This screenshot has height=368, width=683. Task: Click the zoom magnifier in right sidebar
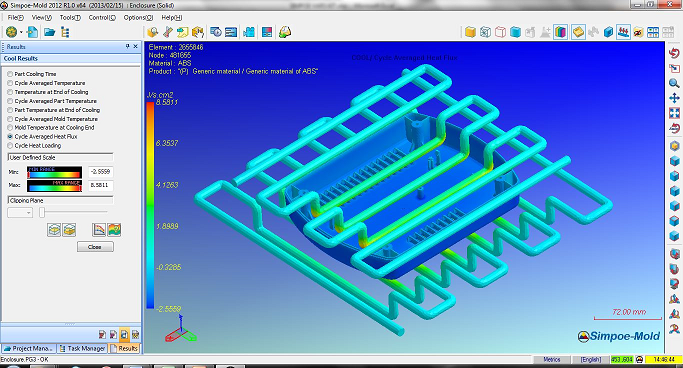coord(674,83)
